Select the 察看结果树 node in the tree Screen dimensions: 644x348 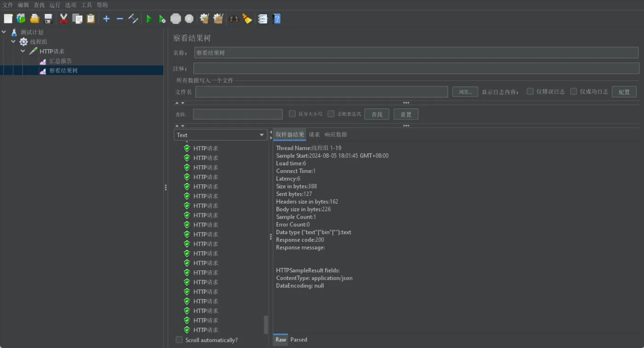(x=63, y=70)
